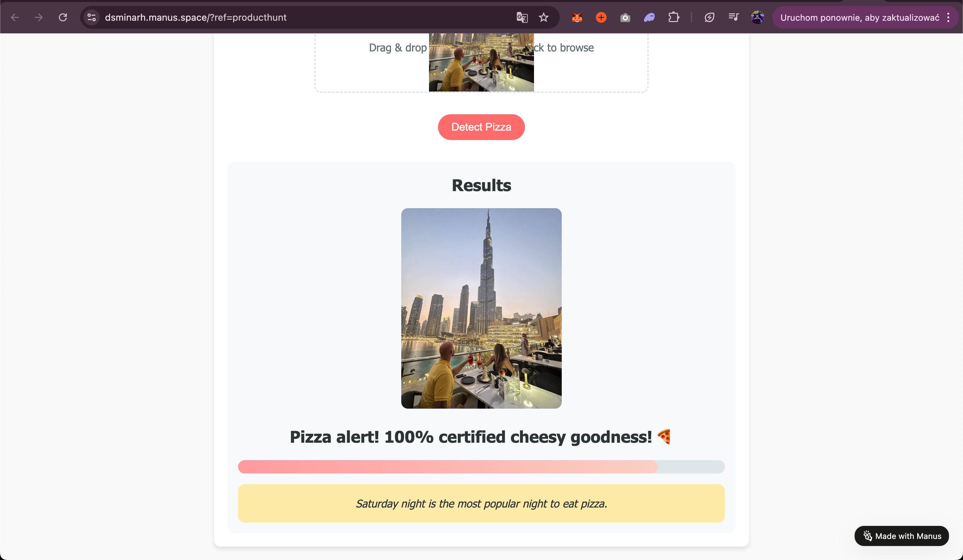Viewport: 963px width, 560px height.
Task: Bookmark this page with star icon
Action: pos(543,18)
